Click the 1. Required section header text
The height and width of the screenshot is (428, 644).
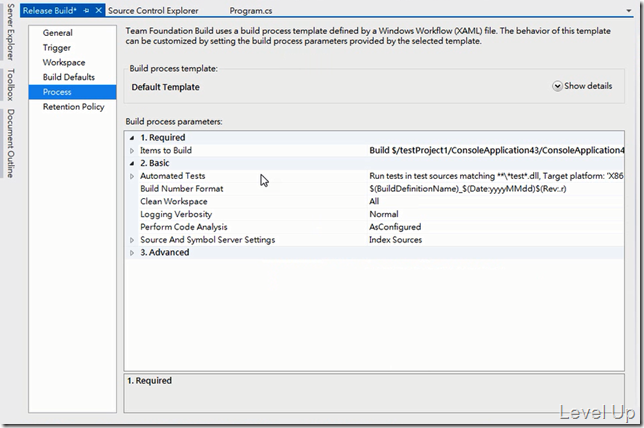163,138
